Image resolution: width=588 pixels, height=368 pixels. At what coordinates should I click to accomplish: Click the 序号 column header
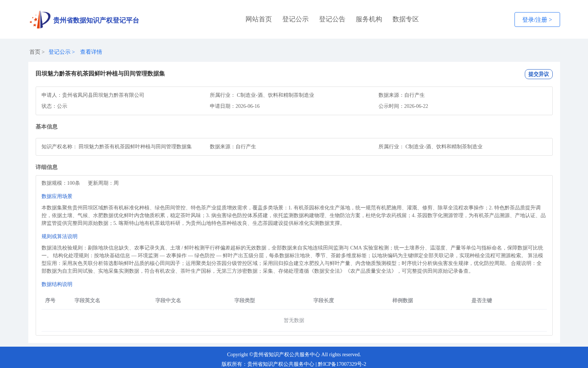[x=50, y=300]
